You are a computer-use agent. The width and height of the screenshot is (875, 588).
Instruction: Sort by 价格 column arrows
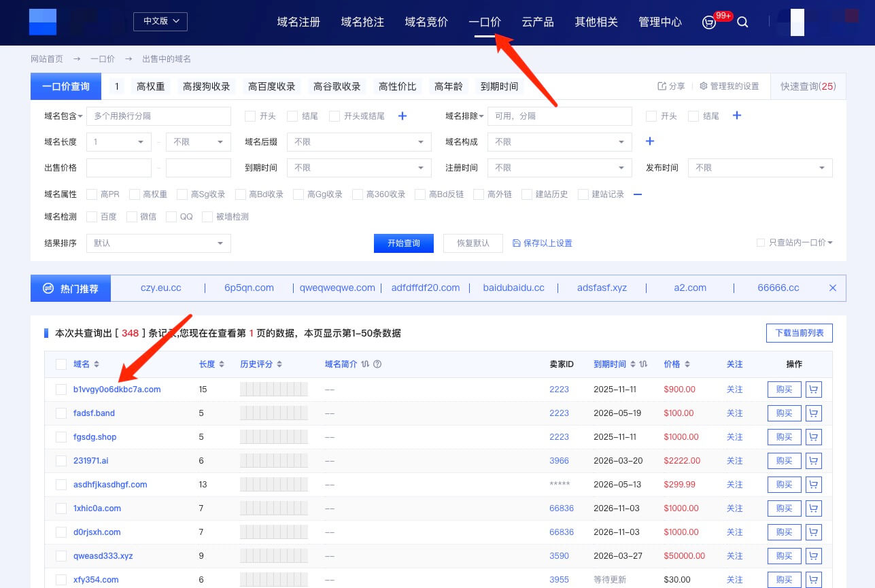[x=687, y=364]
